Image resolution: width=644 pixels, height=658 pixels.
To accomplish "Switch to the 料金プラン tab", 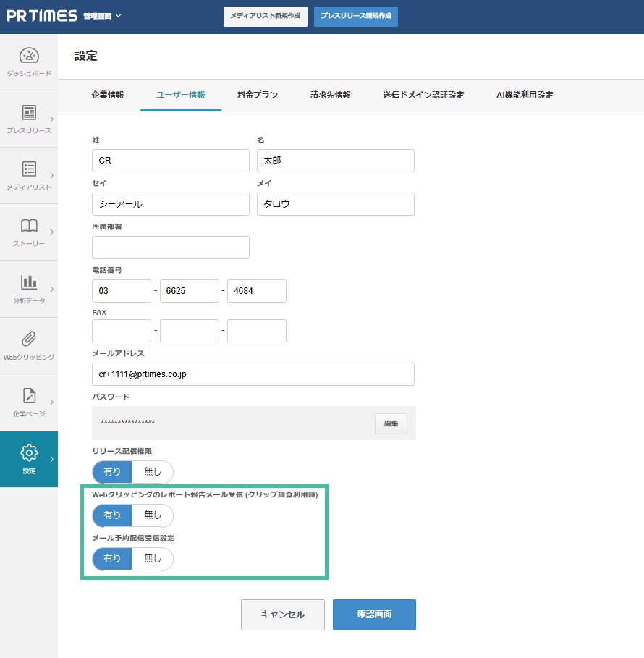I will (x=257, y=95).
